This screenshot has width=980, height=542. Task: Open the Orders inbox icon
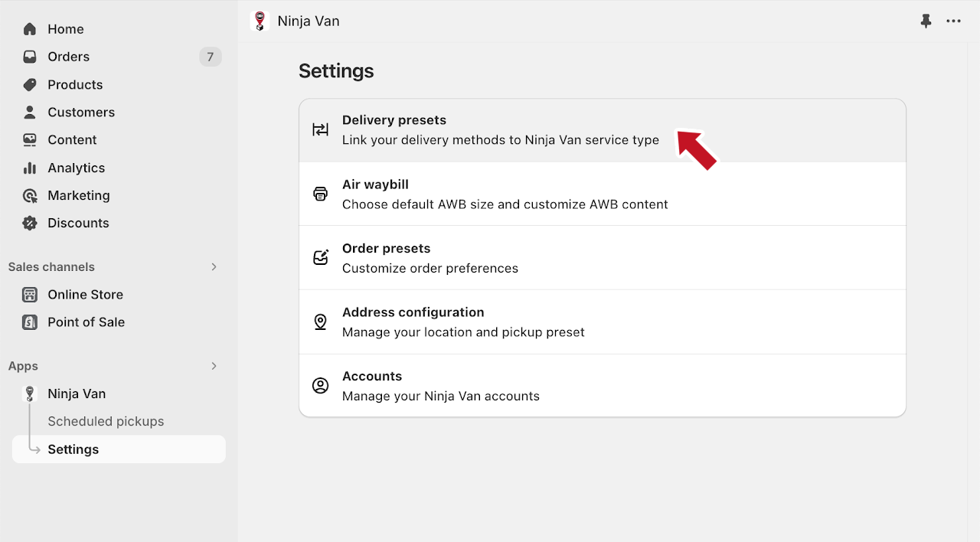(x=30, y=57)
